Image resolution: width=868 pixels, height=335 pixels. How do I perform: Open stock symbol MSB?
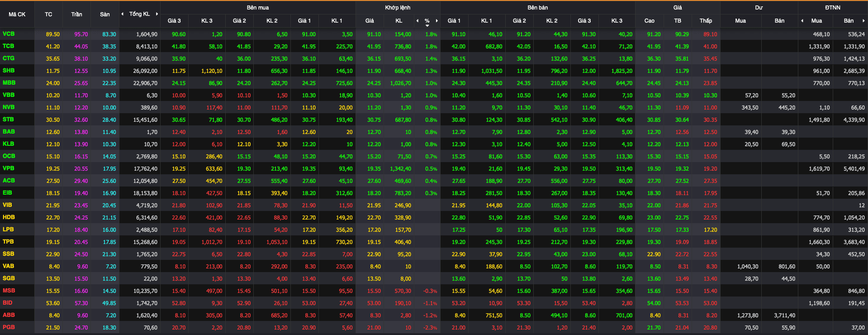[9, 291]
